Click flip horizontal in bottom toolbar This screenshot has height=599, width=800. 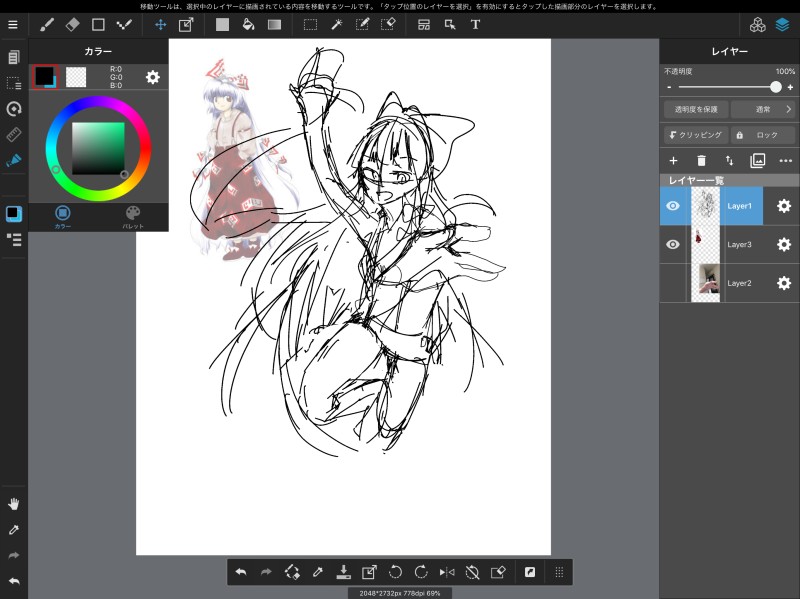point(447,572)
